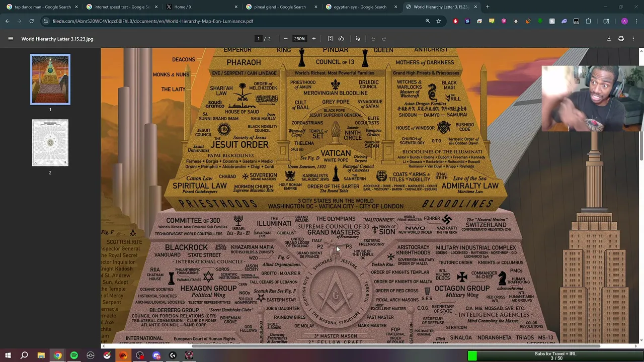Viewport: 644px width, 362px height.
Task: Click the PDF redo arrow
Action: (384, 39)
